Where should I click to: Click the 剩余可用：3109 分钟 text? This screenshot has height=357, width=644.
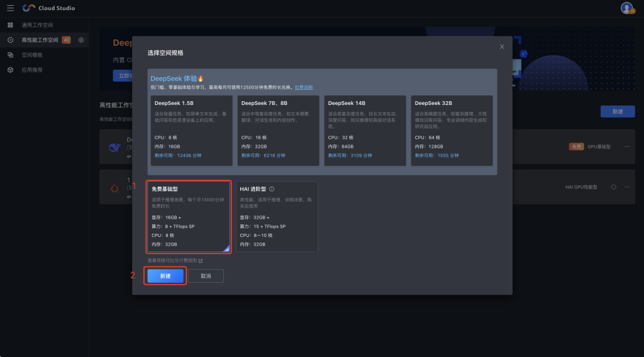tap(350, 155)
